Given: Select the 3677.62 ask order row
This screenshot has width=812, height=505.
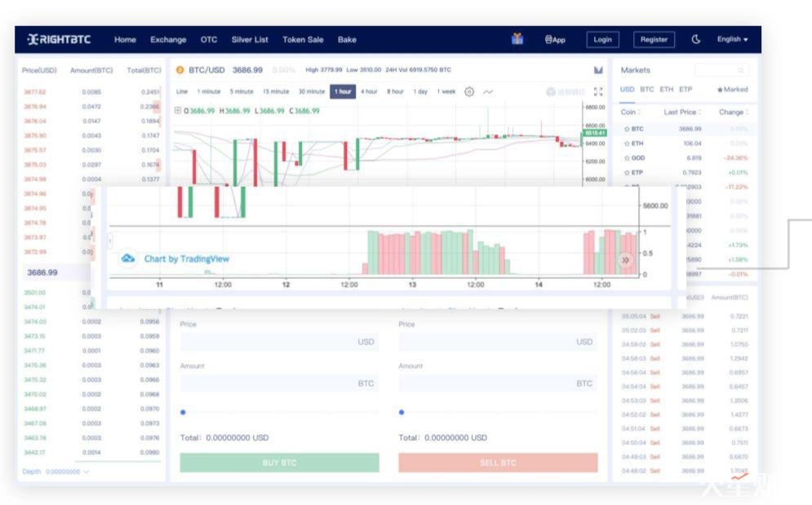Looking at the screenshot, I should [91, 91].
